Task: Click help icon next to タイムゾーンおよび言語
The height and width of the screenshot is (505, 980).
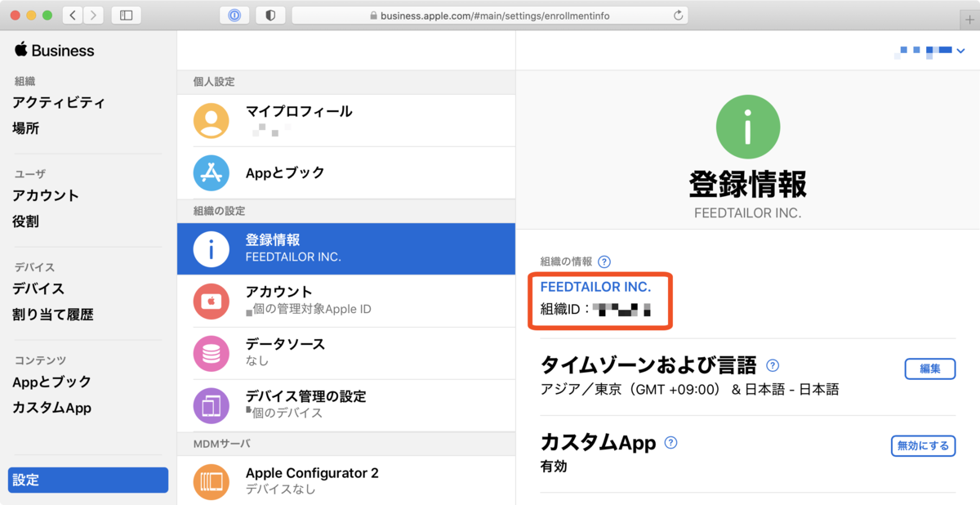Action: tap(773, 365)
